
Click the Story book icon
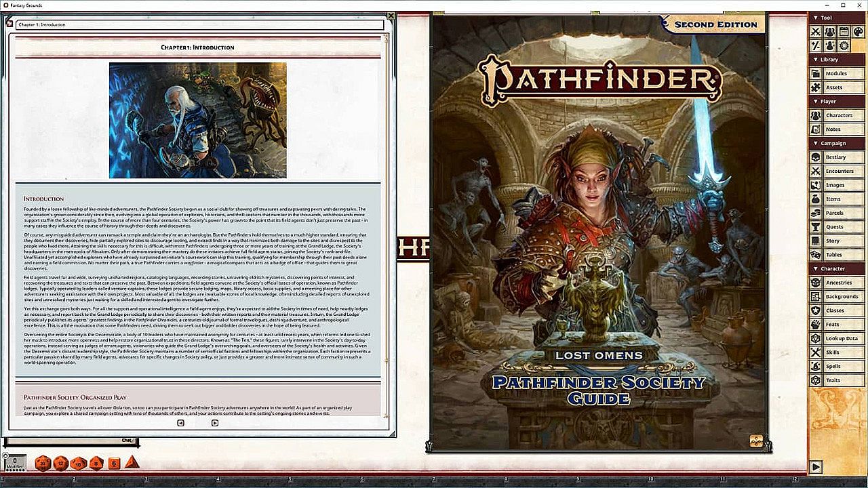[816, 241]
